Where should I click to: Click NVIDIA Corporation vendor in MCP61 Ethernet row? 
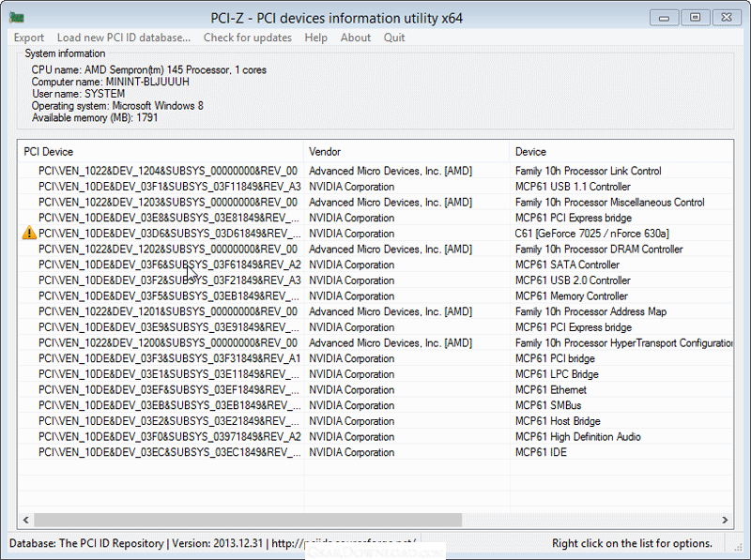(x=351, y=389)
